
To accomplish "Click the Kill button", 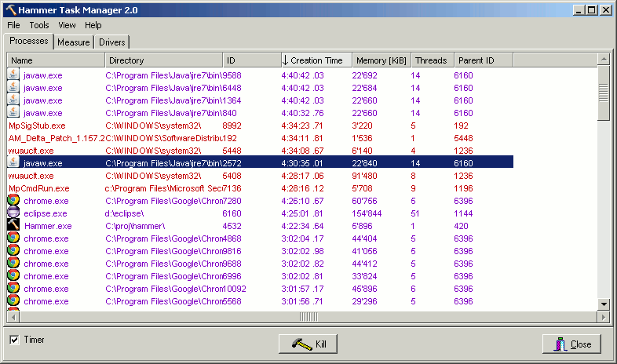I will (308, 344).
